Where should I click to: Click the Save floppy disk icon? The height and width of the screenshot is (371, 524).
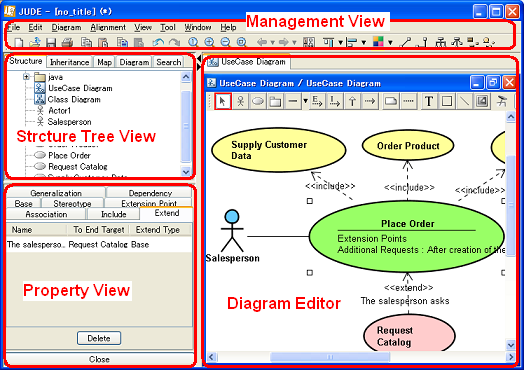[x=51, y=42]
